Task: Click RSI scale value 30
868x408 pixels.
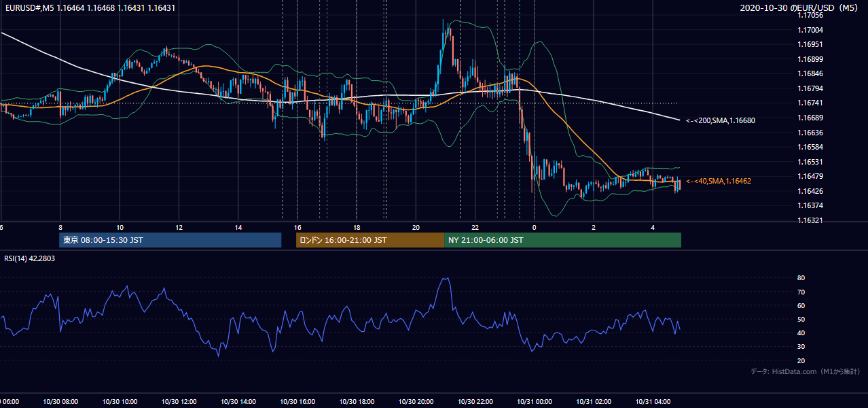Action: 801,346
